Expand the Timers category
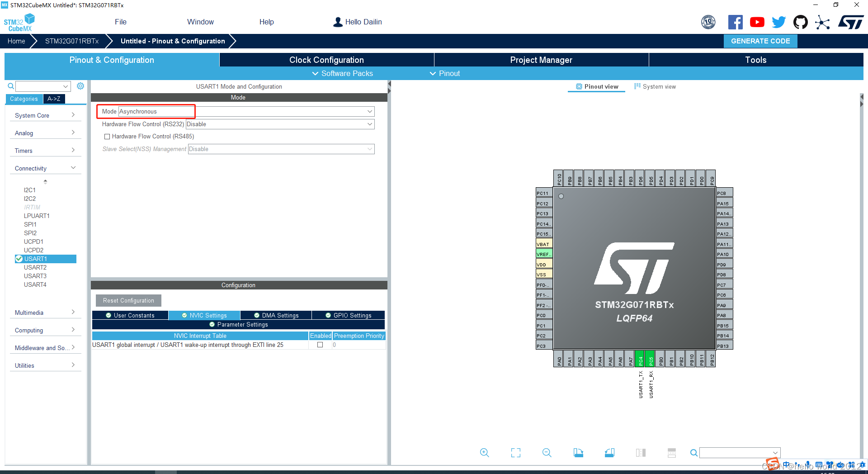Screen dimensions: 868x474 click(45, 151)
